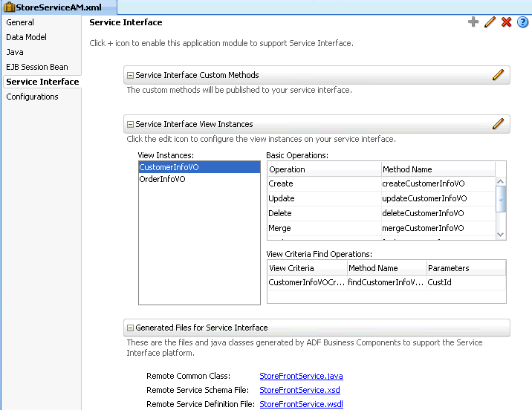The width and height of the screenshot is (532, 410).
Task: Select the Delete operation row
Action: click(381, 213)
